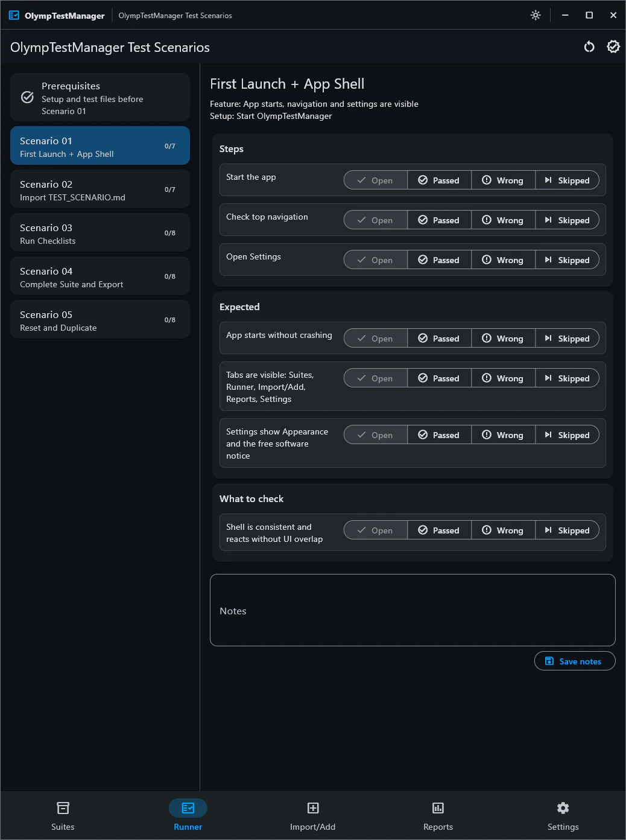Select Scenario 02 Import TEST_SCENARIO.md
Screen dimensions: 626x840
(100, 189)
